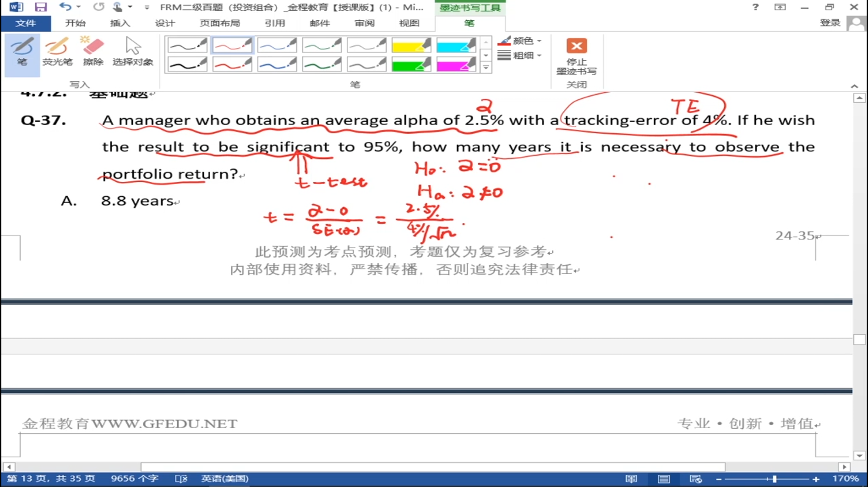Select the green highlighter swatch

pyautogui.click(x=411, y=64)
